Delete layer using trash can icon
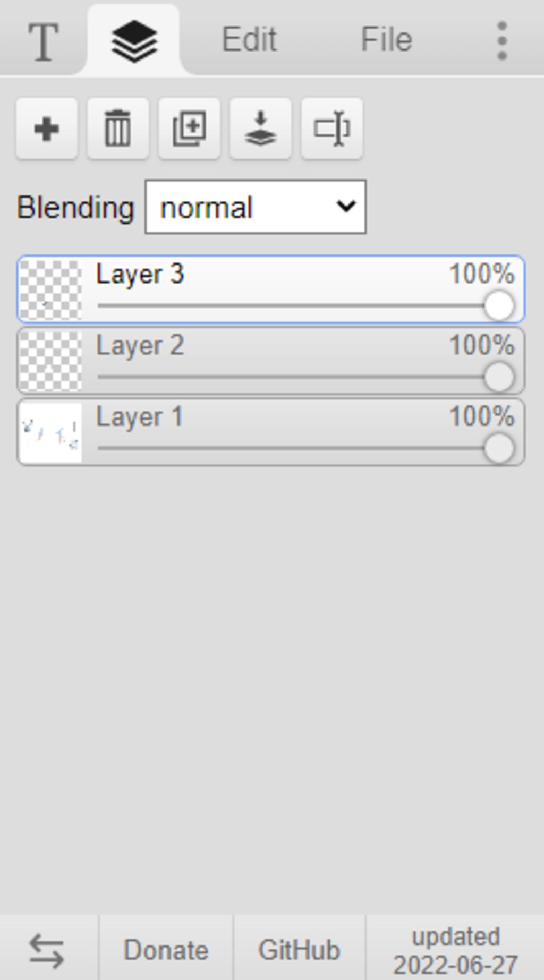 (x=118, y=129)
